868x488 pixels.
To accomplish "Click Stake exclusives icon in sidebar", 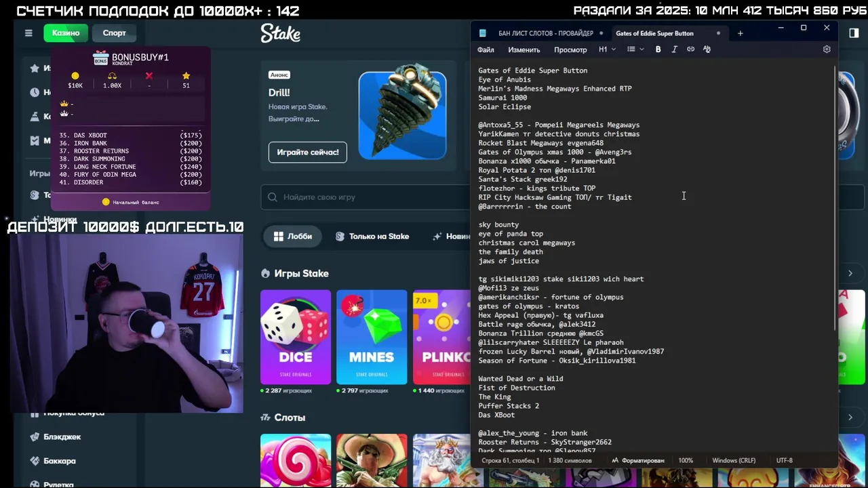I will pyautogui.click(x=35, y=195).
